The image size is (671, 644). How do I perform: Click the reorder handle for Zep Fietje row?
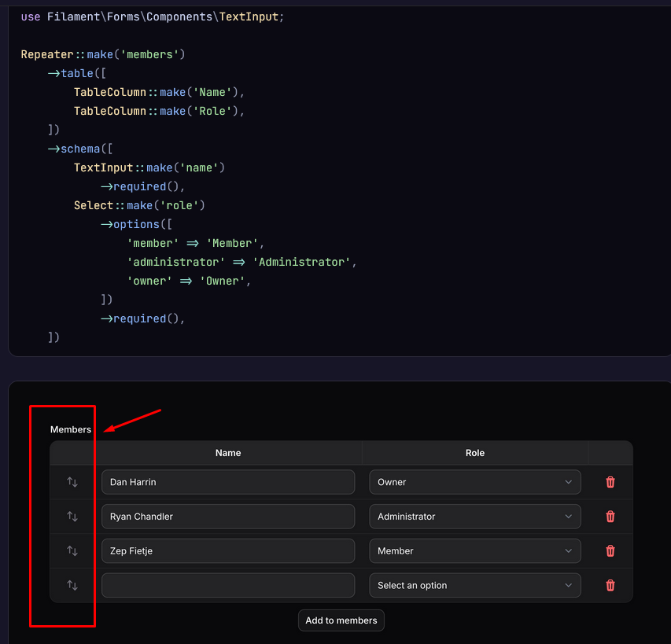(72, 550)
